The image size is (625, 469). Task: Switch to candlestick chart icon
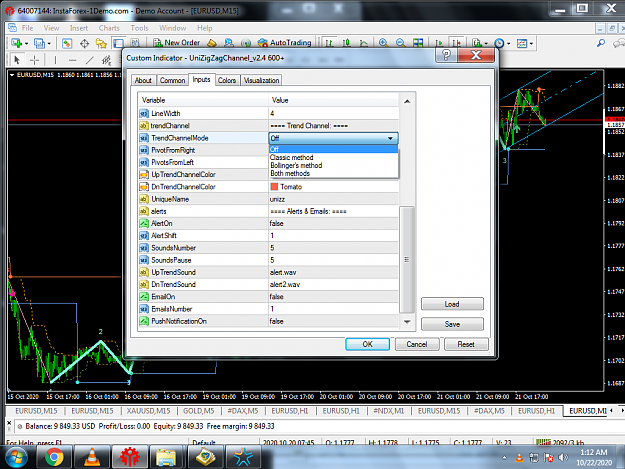click(346, 43)
